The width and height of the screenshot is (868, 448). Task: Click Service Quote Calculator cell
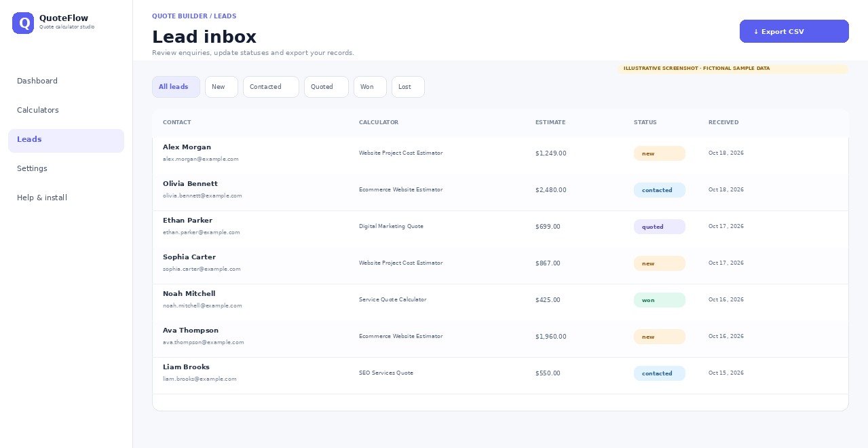click(x=393, y=300)
